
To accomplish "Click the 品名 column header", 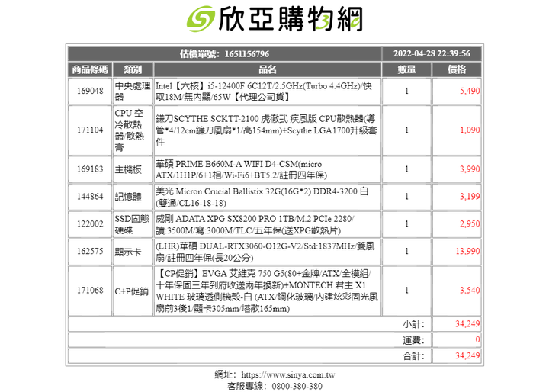I will [268, 69].
